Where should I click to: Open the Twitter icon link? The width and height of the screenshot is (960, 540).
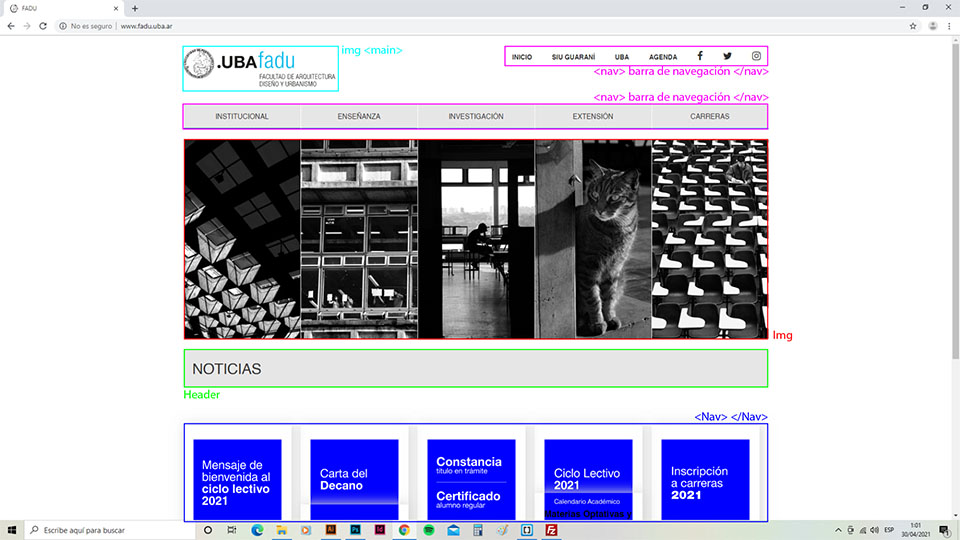727,57
